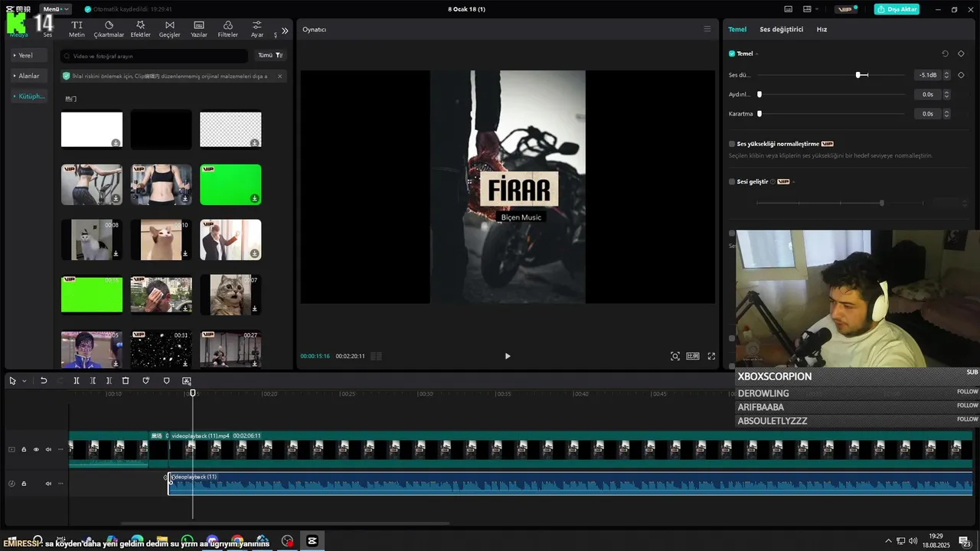
Task: Open the Oynatıcı player options menu
Action: coord(707,29)
